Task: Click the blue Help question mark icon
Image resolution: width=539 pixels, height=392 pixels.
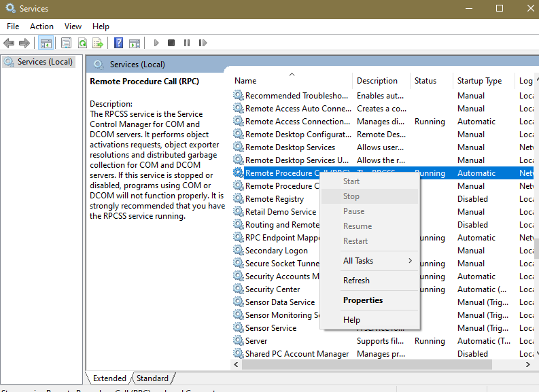Action: click(118, 43)
